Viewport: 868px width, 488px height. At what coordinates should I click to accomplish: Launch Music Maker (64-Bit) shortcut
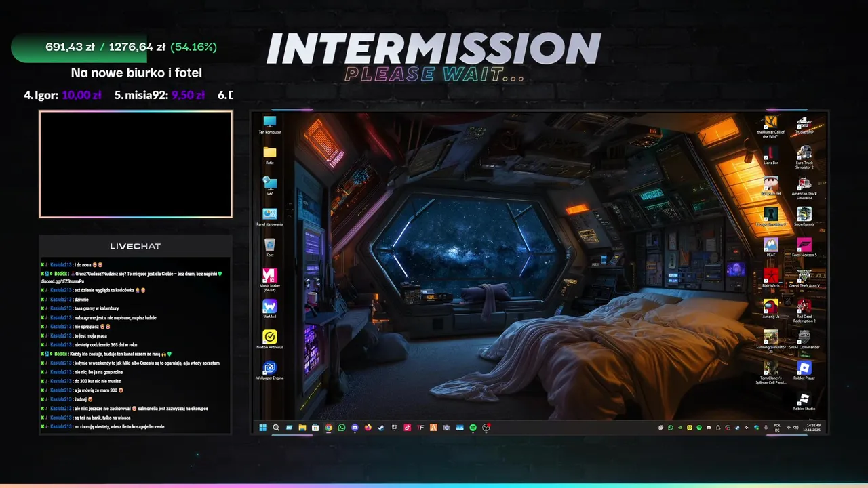(x=270, y=279)
